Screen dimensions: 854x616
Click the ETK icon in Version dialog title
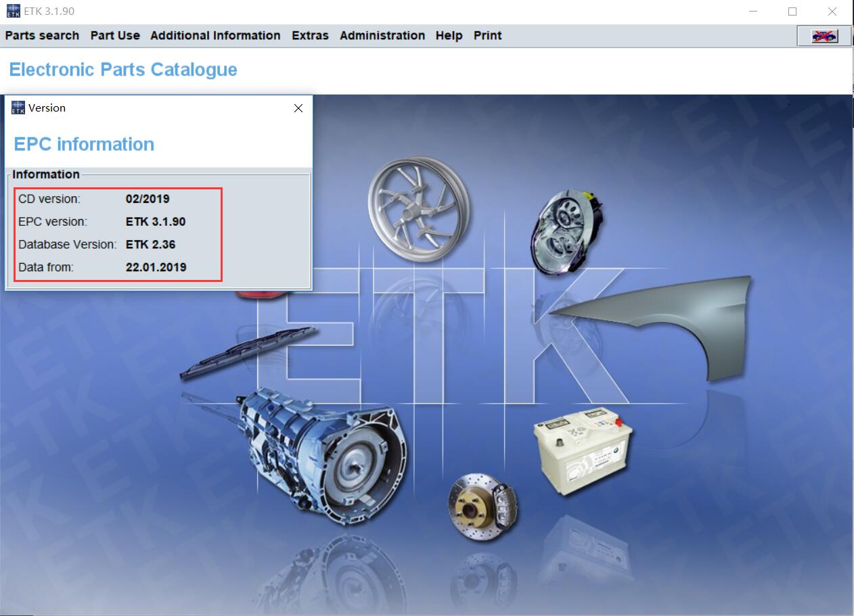pyautogui.click(x=18, y=108)
